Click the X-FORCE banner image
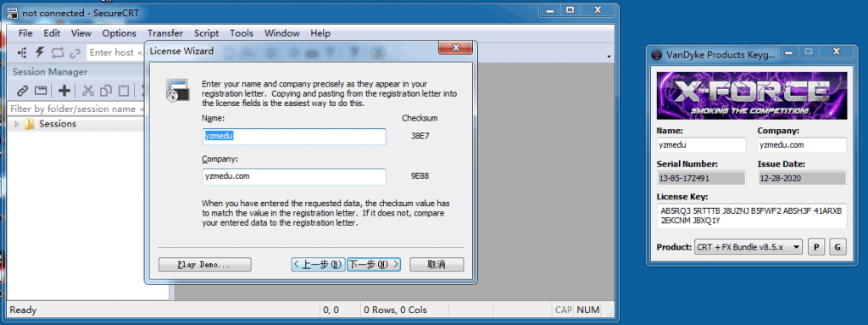Viewport: 868px width, 325px height. [x=752, y=95]
